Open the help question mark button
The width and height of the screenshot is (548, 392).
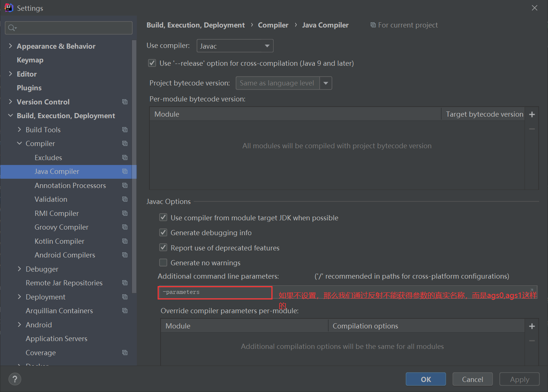(x=15, y=379)
